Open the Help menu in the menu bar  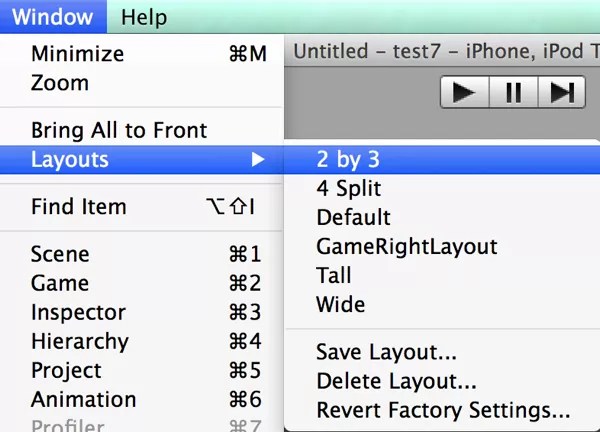pyautogui.click(x=144, y=17)
